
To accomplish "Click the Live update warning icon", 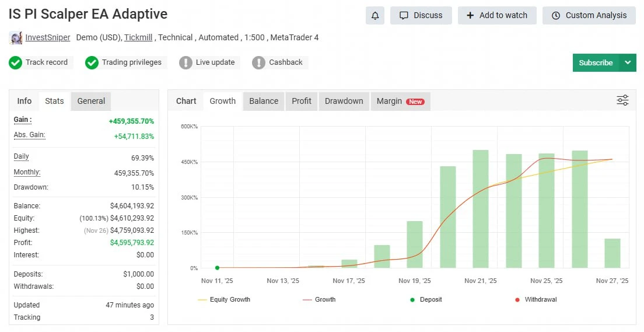I will tap(185, 62).
